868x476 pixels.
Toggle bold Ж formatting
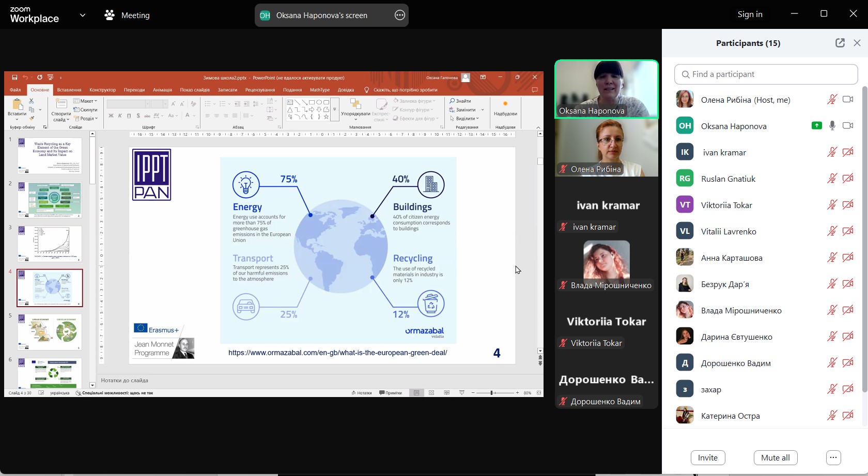click(111, 116)
